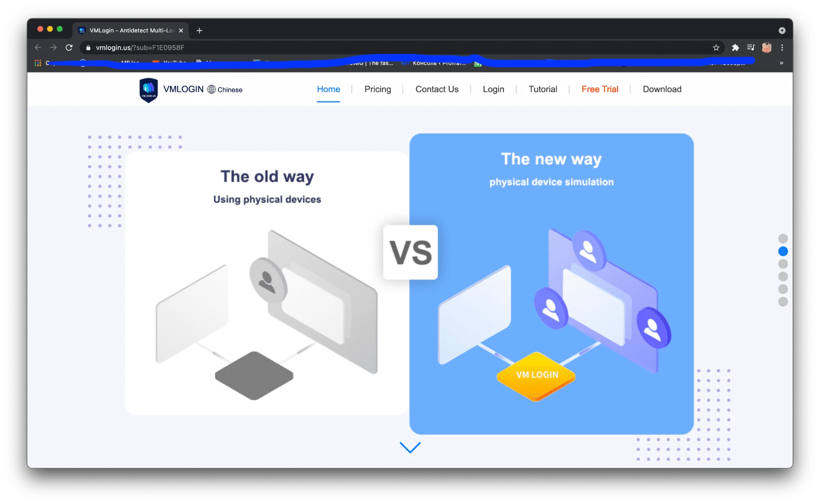Click the right purple user avatar icon

click(x=653, y=328)
